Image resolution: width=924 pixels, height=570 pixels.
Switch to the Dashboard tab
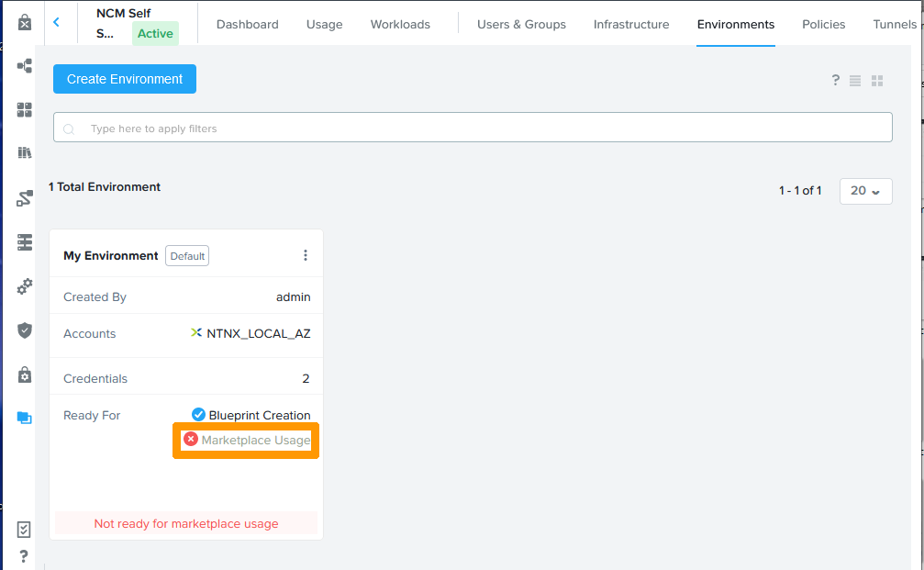[247, 25]
